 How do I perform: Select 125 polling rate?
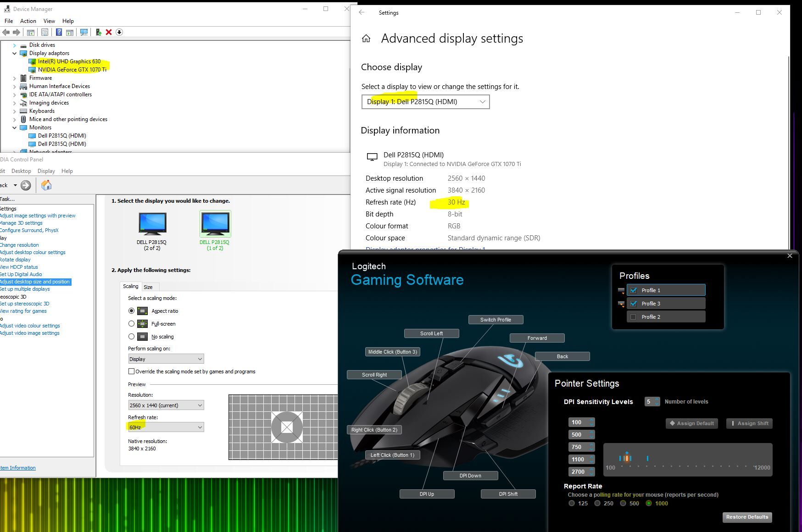click(572, 503)
